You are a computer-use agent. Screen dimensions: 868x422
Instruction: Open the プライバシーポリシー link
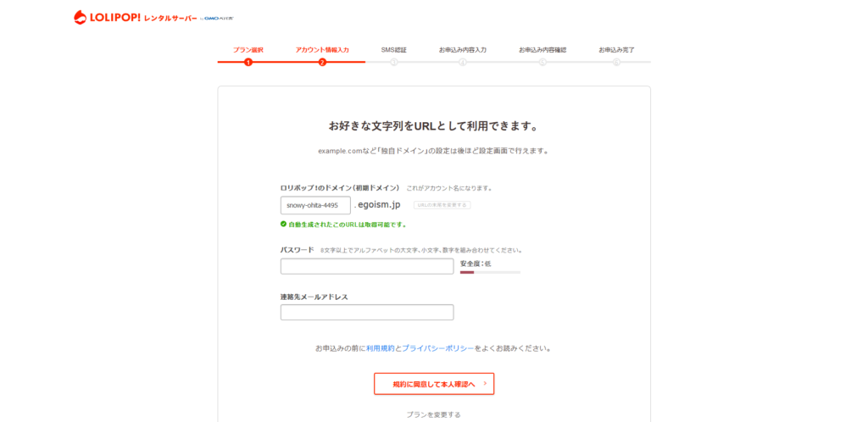point(437,348)
